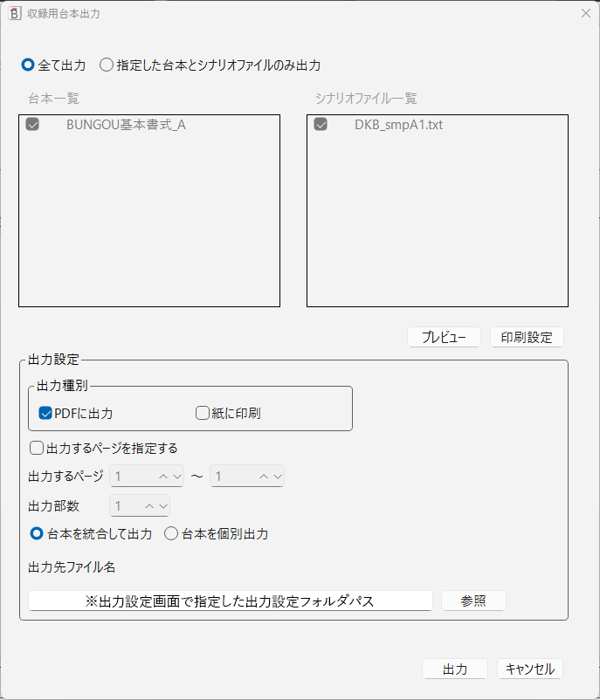600x700 pixels.
Task: Click the BUNGOU基本書式_A list entry
Action: click(126, 125)
